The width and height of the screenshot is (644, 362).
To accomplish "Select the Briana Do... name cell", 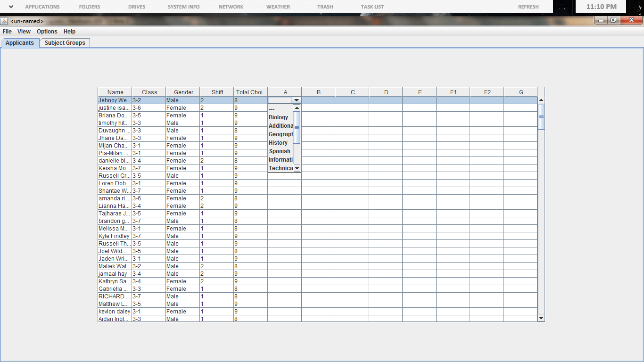I will (x=115, y=115).
